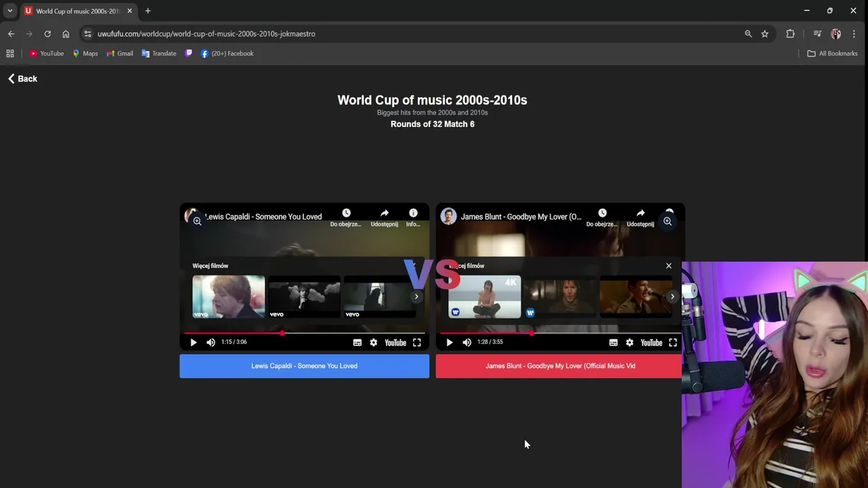Screen dimensions: 868x488
Task: Close the World Cup of music tab
Action: (130, 11)
